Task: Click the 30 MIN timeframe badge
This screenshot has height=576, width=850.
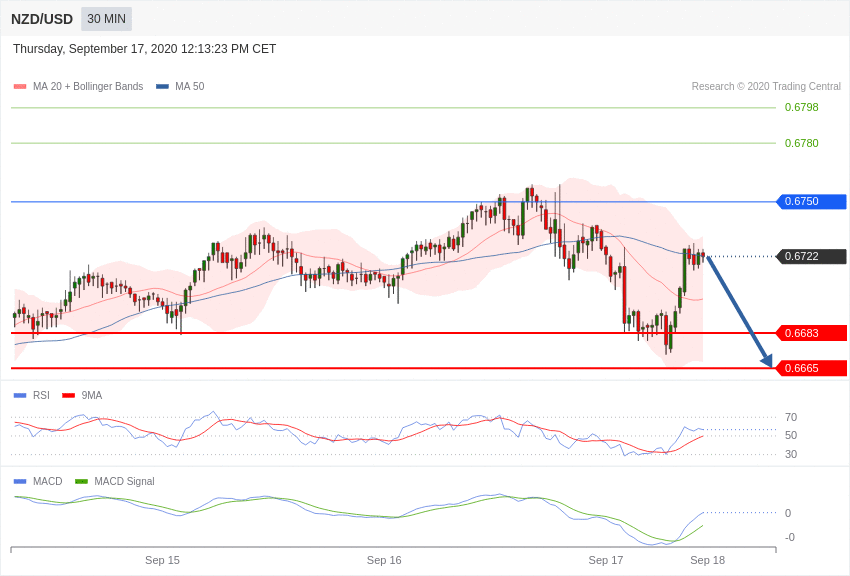Action: [x=106, y=19]
